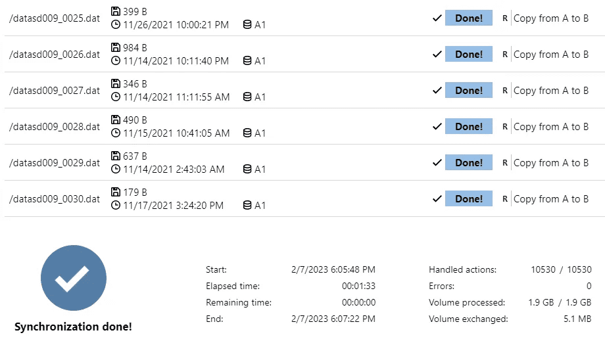The height and width of the screenshot is (364, 605).
Task: Click the Synchronization done! status text
Action: [x=73, y=327]
